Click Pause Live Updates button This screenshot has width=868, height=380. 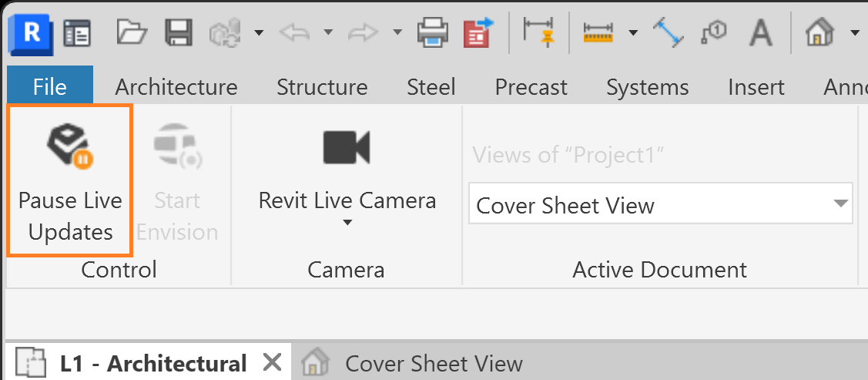[x=70, y=180]
